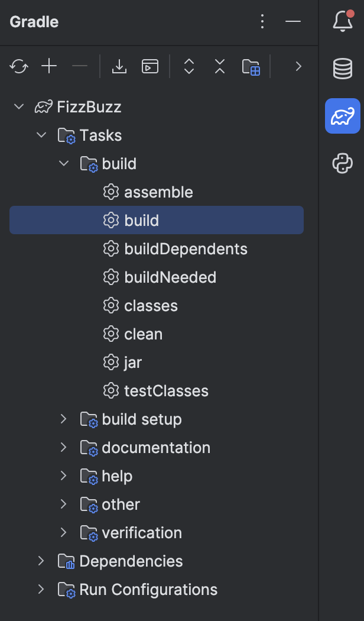This screenshot has height=621, width=364.
Task: Open the Python Packages tool window
Action: [343, 164]
